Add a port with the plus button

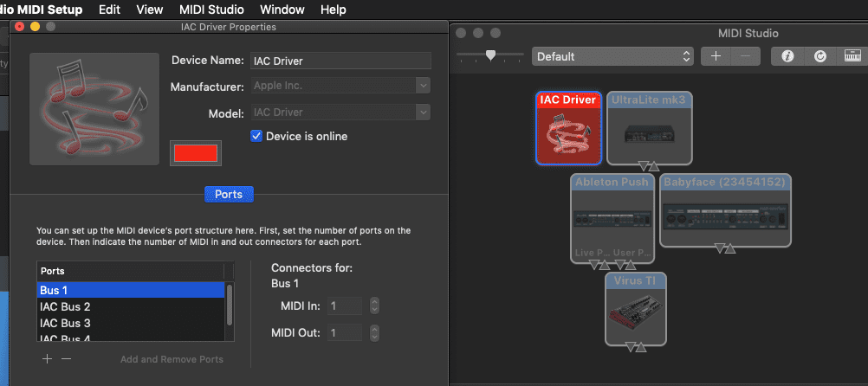48,359
